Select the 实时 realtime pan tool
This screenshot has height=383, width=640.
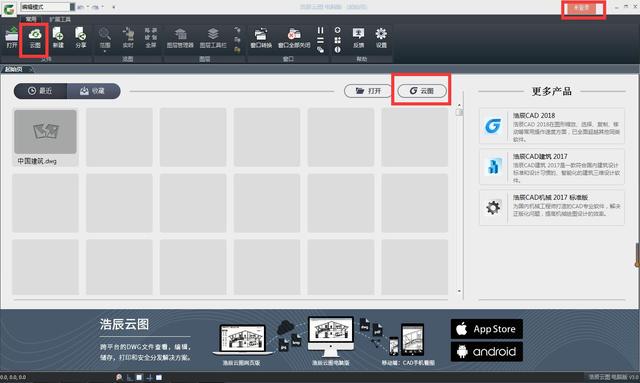pos(128,38)
